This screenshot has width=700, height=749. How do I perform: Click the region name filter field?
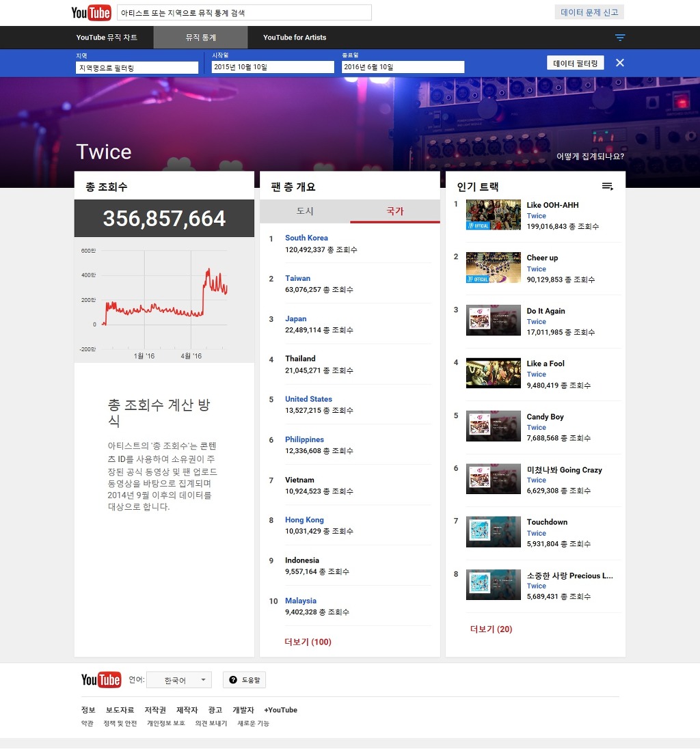click(137, 68)
